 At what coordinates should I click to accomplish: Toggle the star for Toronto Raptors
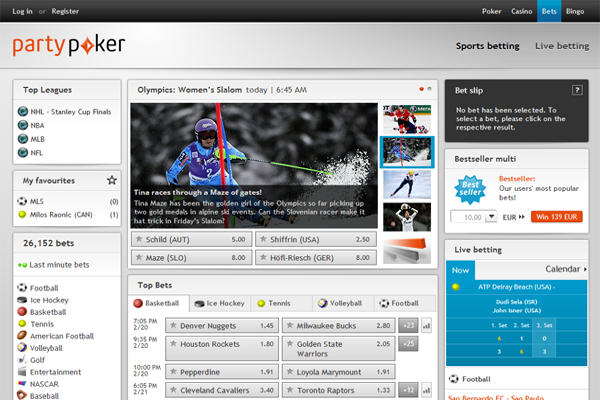[x=290, y=390]
